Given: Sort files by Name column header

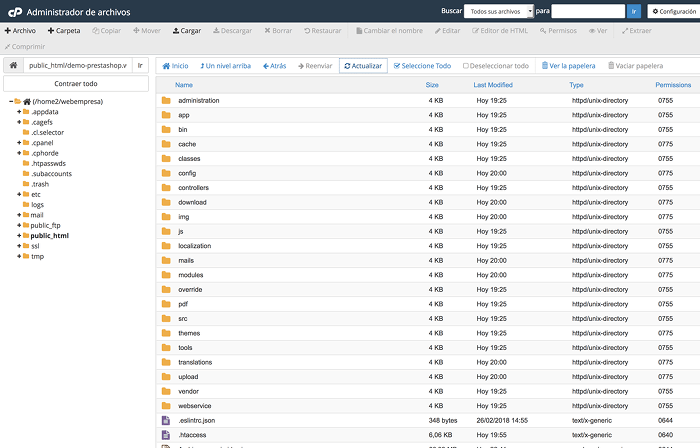Looking at the screenshot, I should pyautogui.click(x=184, y=85).
